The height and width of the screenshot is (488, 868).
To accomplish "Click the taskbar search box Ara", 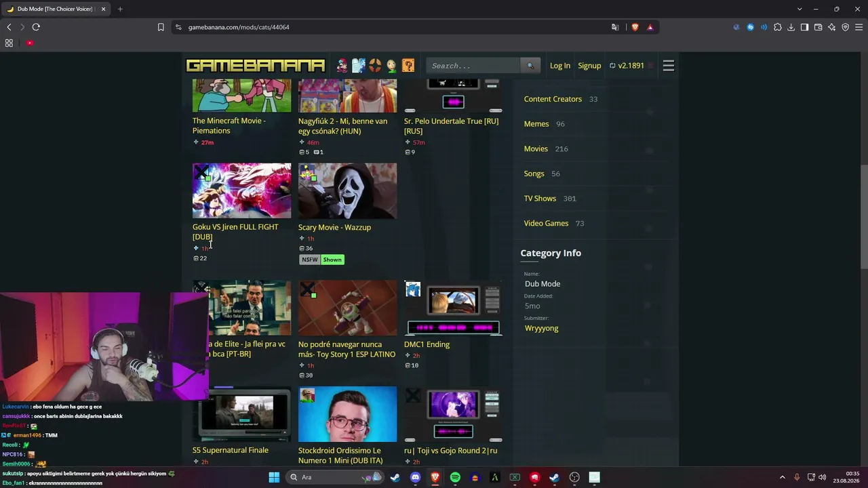I will (334, 477).
